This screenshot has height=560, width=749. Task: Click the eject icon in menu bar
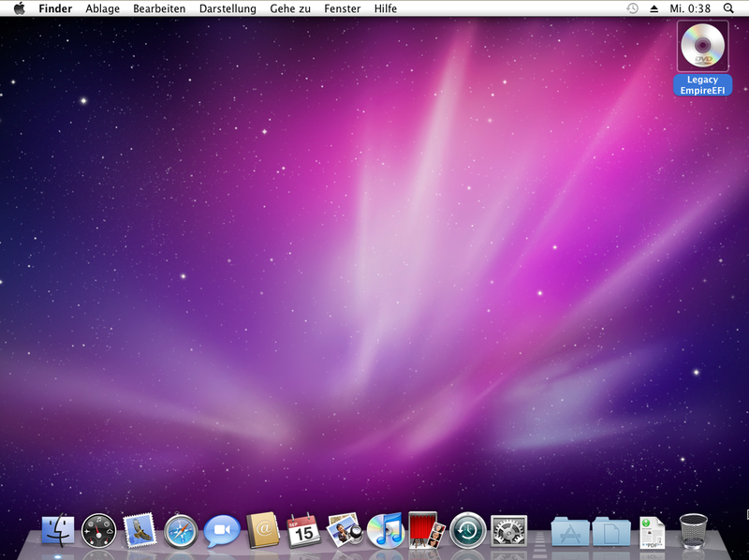(x=654, y=8)
